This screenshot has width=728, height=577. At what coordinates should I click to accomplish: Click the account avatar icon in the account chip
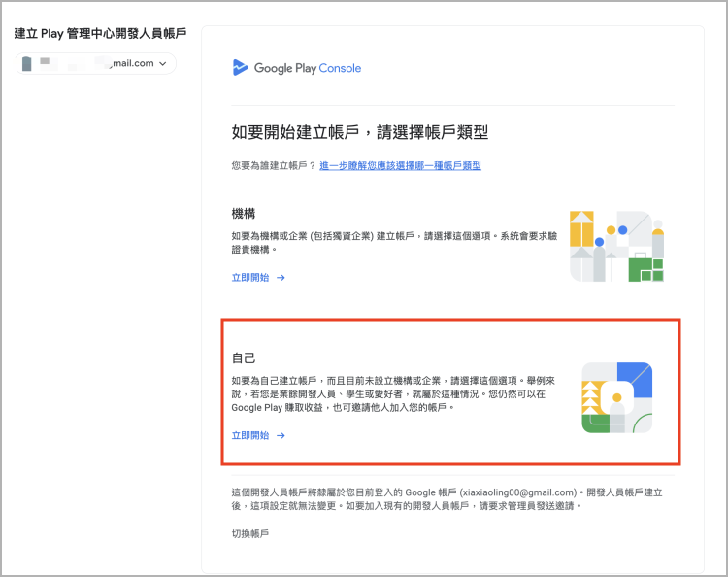click(x=27, y=64)
